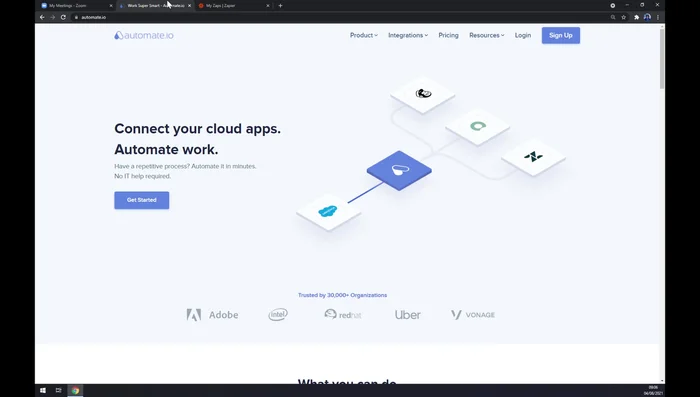
Task: Expand the Product dropdown menu
Action: tap(363, 35)
